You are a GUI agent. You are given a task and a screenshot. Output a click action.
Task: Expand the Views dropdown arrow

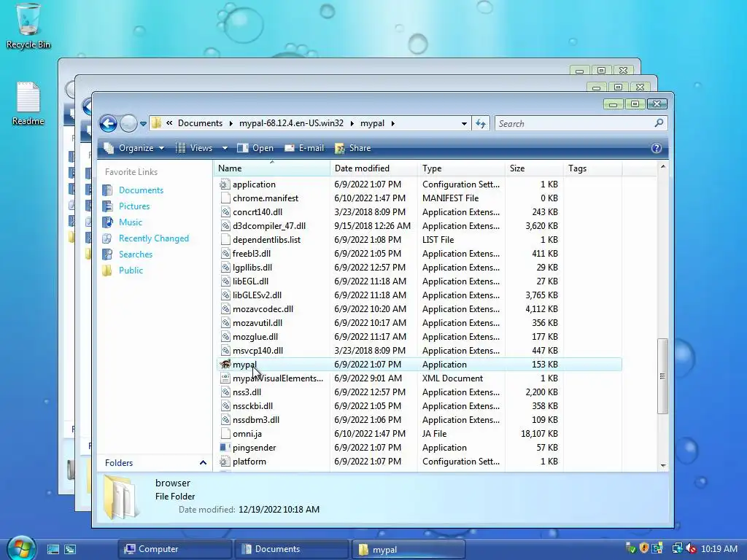coord(225,148)
